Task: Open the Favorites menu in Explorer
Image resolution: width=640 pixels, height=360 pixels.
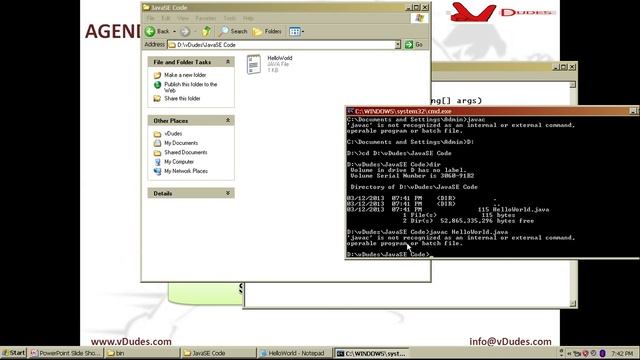Action: point(206,18)
